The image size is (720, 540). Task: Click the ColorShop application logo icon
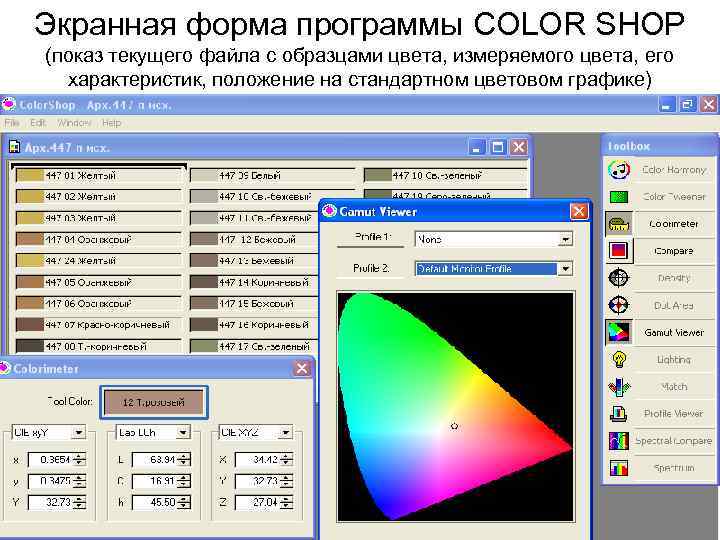[9, 104]
